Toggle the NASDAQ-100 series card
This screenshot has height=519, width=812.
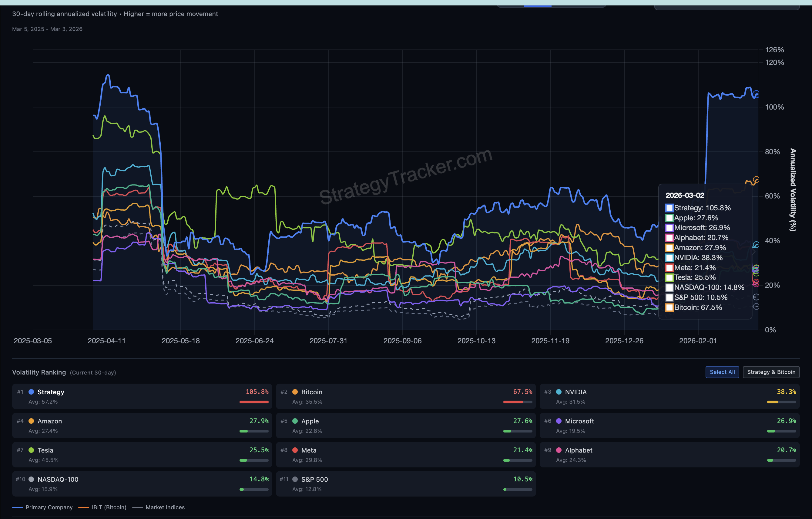pos(142,483)
